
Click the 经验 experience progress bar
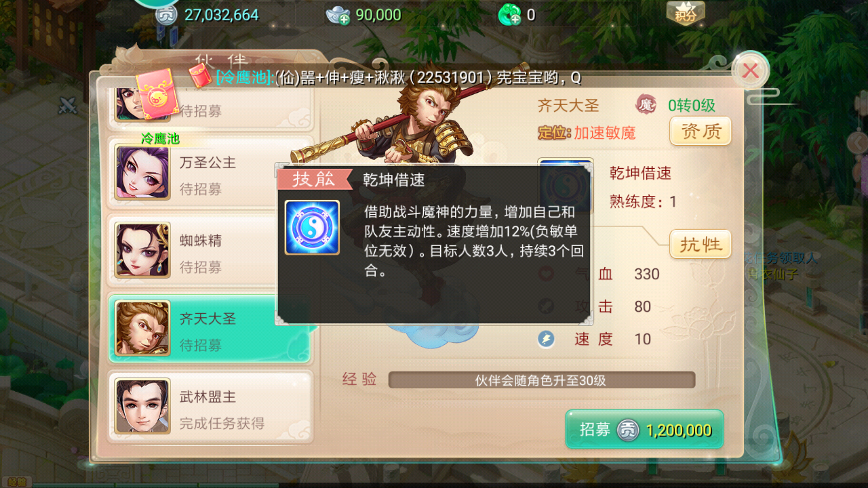542,380
